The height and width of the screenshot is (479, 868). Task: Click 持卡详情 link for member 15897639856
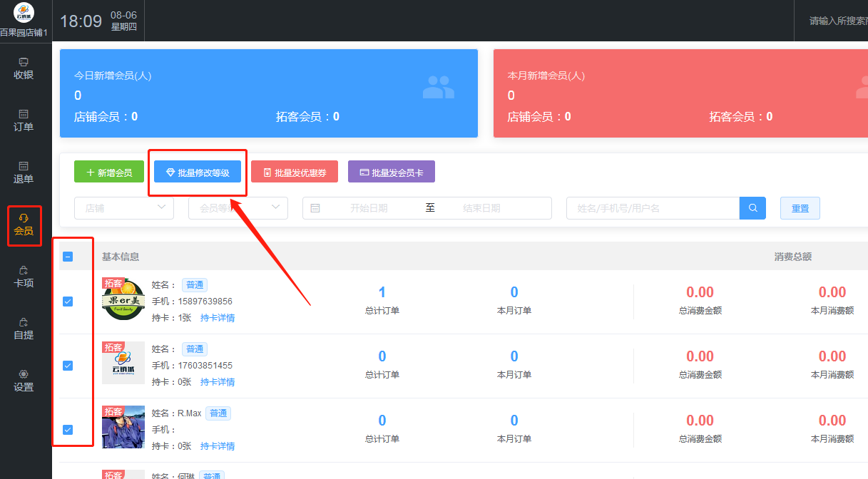point(218,318)
